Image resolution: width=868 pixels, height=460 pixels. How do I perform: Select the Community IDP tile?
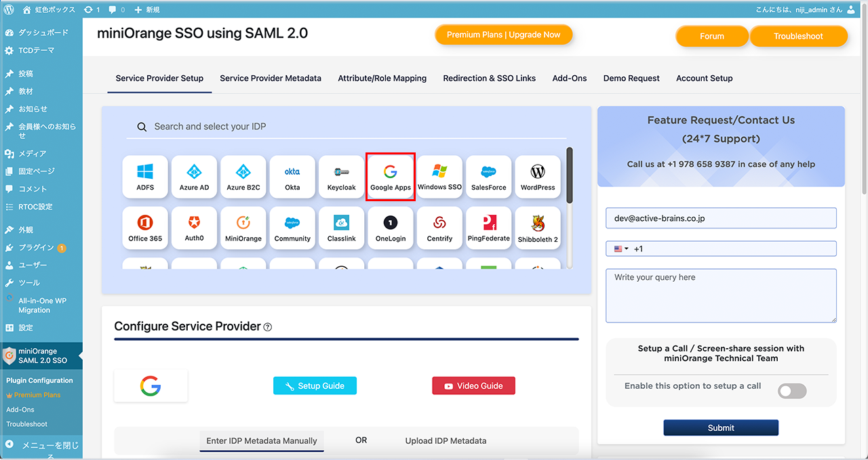point(292,228)
